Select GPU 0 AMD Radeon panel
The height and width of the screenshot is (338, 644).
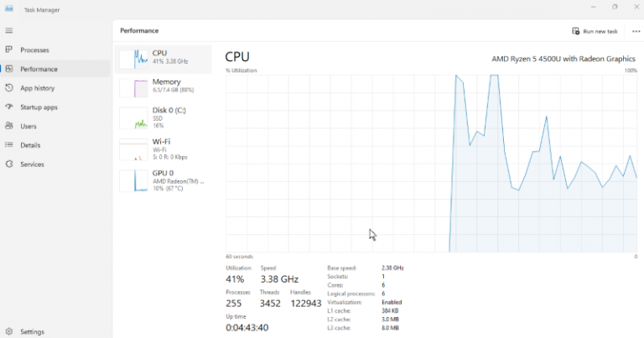(164, 180)
